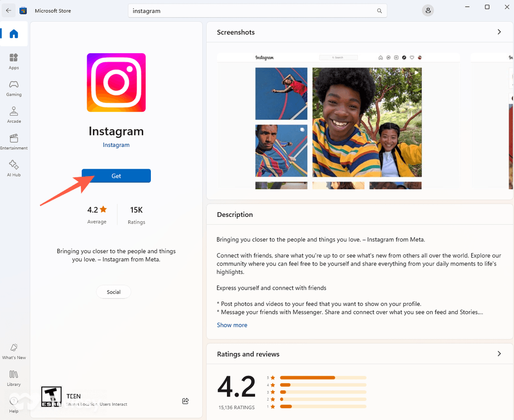Viewport: 514px width, 420px height.
Task: Click the Instagram app title text
Action: pos(116,131)
